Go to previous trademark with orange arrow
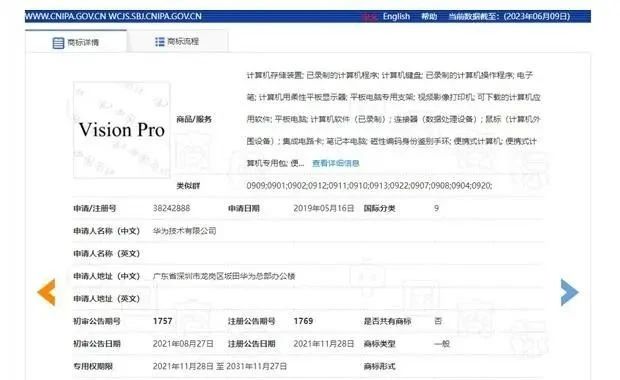This screenshot has height=380, width=620. [x=46, y=292]
